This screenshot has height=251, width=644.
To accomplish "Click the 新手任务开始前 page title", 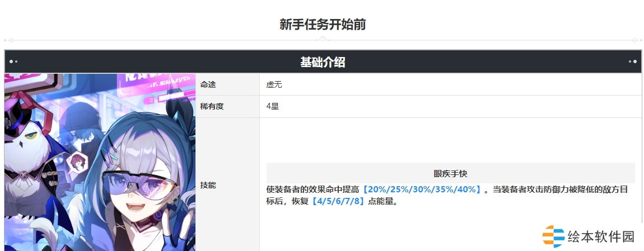I will click(322, 25).
